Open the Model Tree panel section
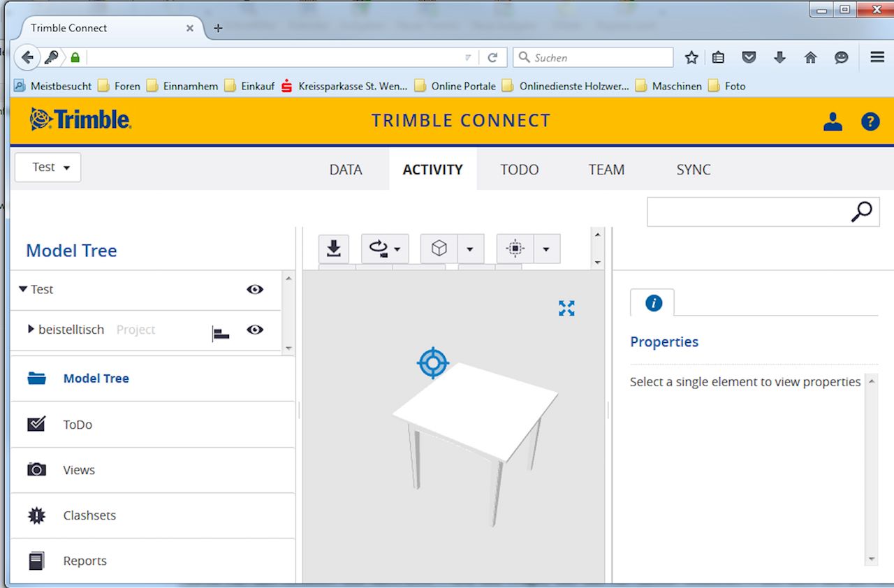This screenshot has height=588, width=894. pyautogui.click(x=152, y=378)
